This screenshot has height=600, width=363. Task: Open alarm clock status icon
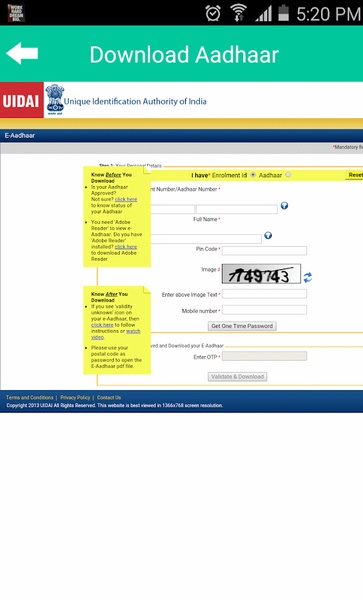click(x=213, y=14)
